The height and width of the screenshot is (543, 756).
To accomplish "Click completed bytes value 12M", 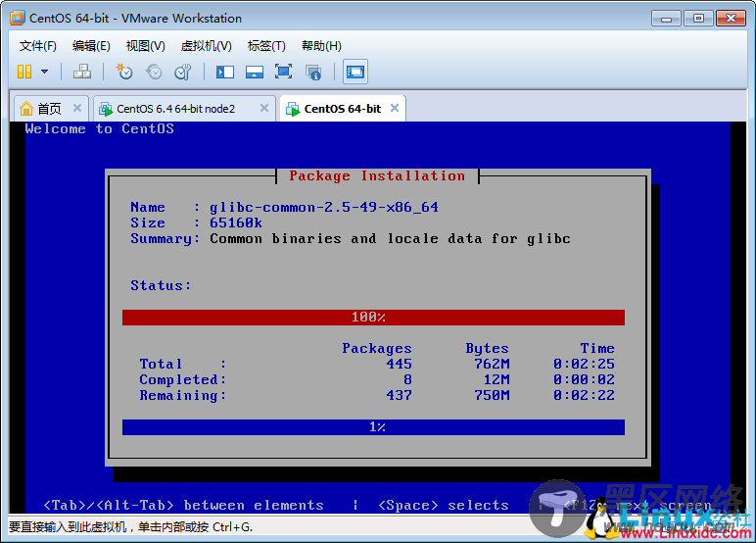I will [496, 380].
